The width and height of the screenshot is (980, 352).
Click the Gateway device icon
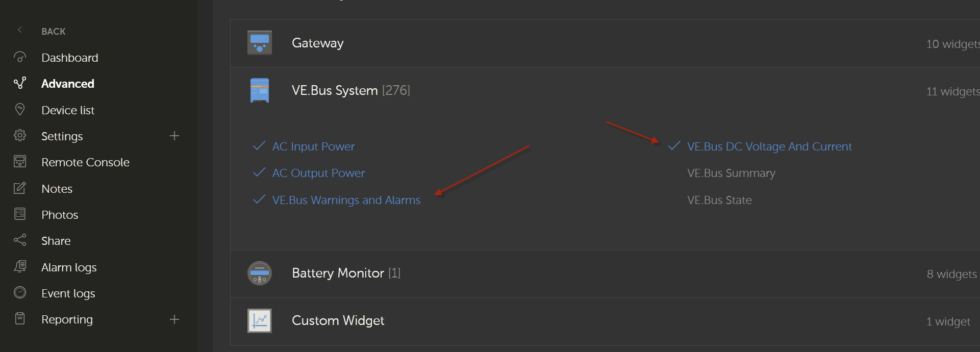[259, 43]
